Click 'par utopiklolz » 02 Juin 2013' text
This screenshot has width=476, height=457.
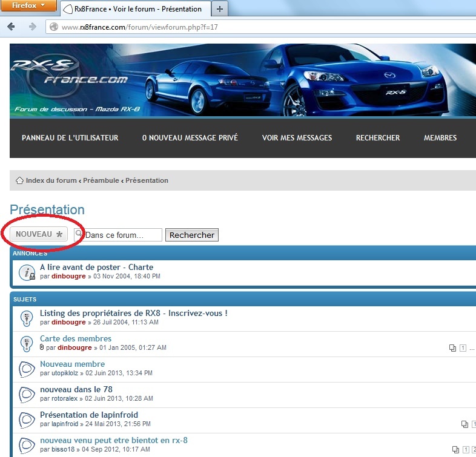[96, 373]
